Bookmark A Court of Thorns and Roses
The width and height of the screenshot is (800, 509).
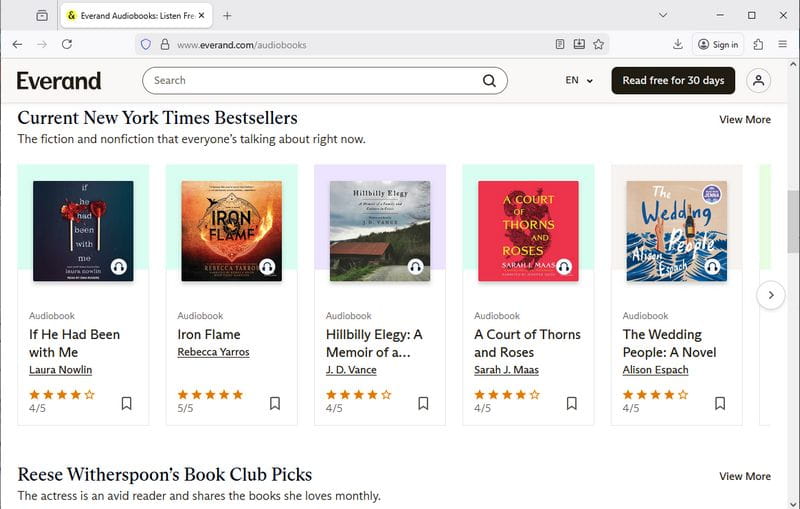pyautogui.click(x=571, y=403)
